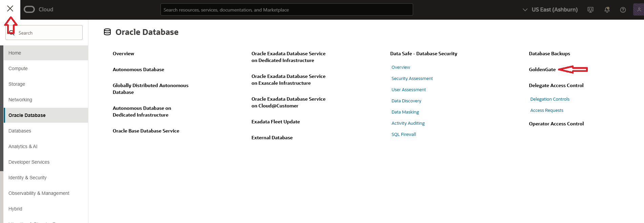Select Home in the navigation menu
The image size is (644, 223).
46,53
